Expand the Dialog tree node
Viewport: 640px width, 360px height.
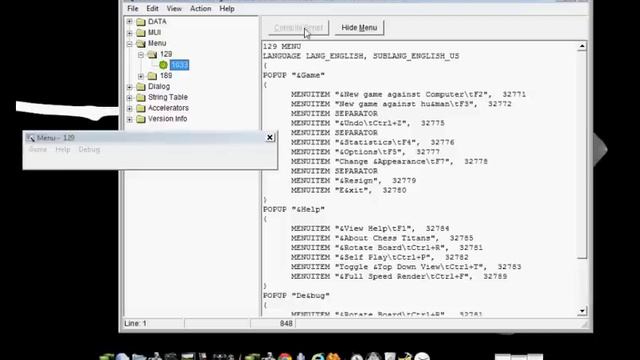click(129, 87)
